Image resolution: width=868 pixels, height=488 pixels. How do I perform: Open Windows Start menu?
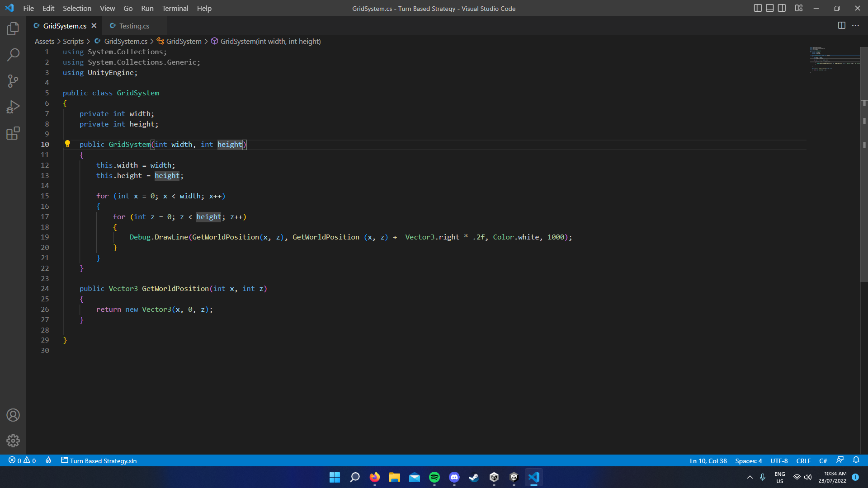pyautogui.click(x=335, y=477)
